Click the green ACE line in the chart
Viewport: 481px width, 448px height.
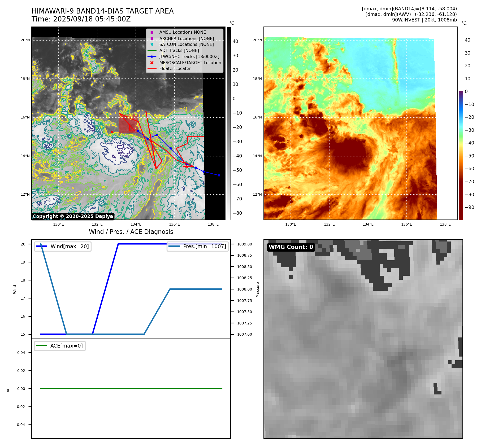click(131, 388)
